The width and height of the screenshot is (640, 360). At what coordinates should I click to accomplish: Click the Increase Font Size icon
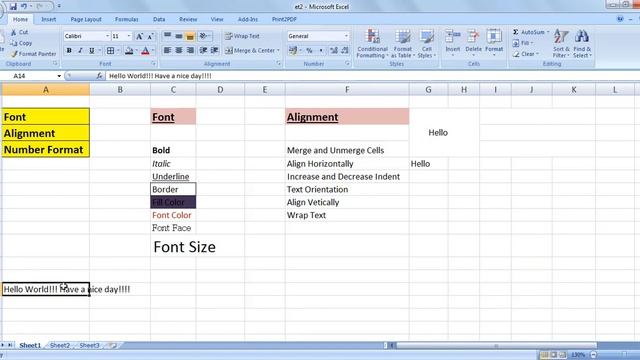[139, 36]
